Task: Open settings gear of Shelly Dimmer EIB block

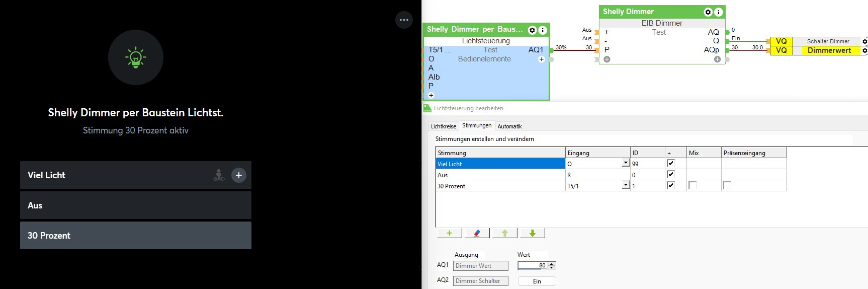Action: click(x=708, y=12)
